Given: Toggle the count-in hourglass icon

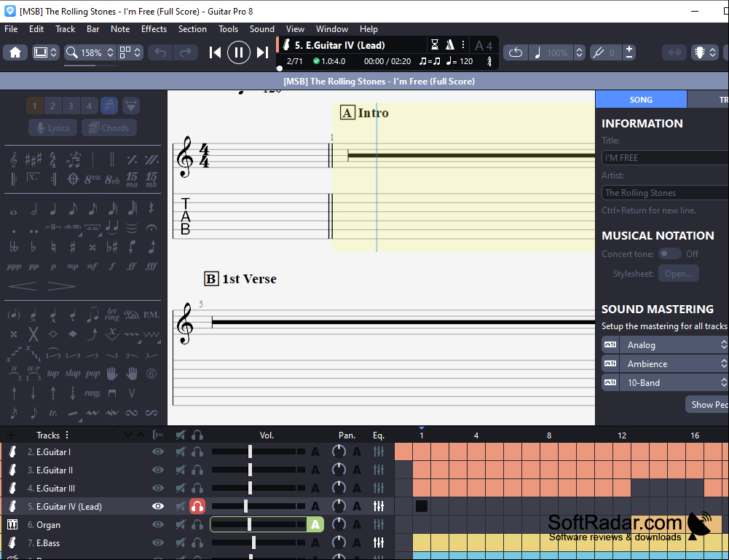Looking at the screenshot, I should pos(435,44).
